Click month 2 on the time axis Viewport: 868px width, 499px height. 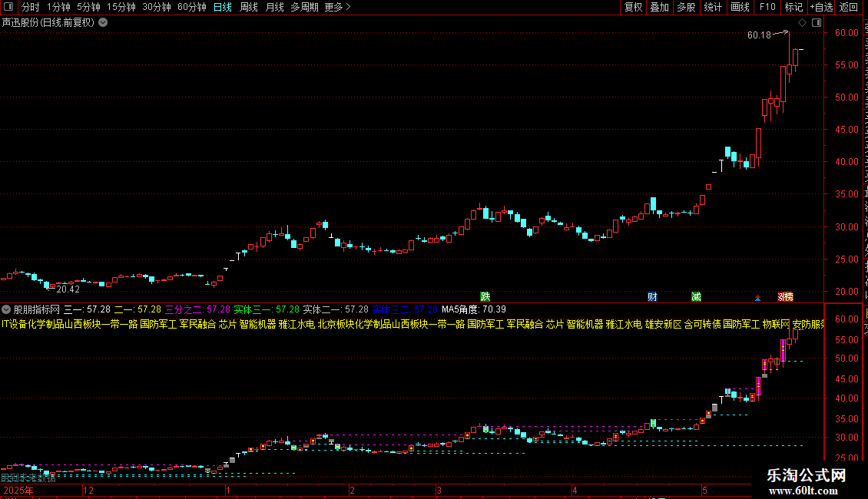(352, 490)
